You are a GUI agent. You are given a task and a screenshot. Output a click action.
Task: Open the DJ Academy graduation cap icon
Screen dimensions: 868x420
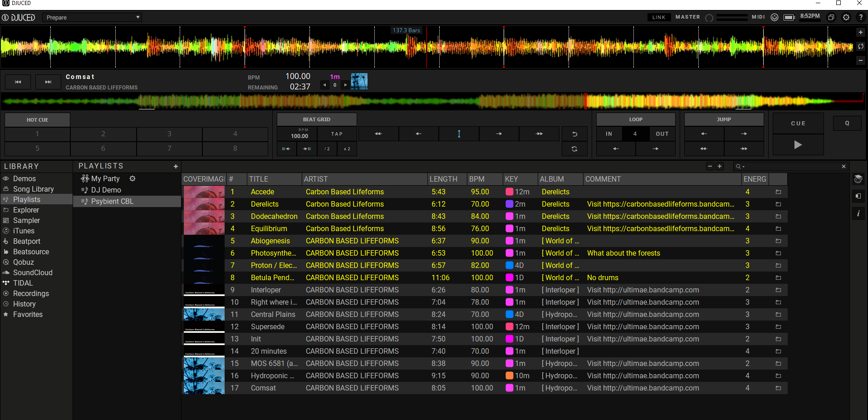click(858, 179)
